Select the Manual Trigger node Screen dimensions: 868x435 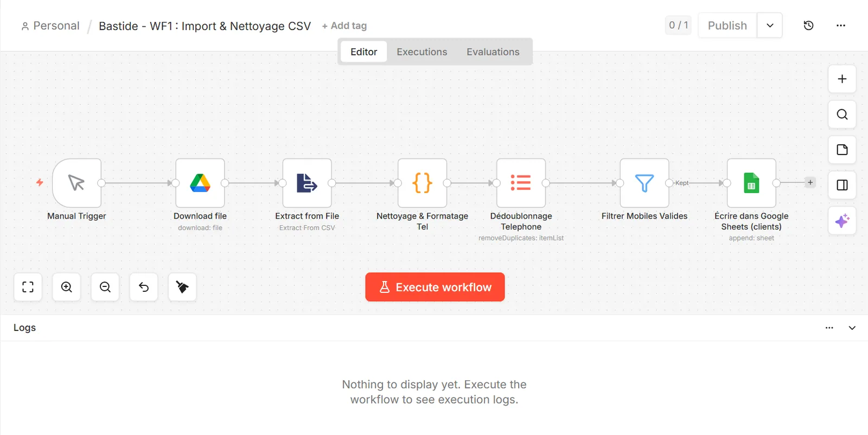[76, 183]
